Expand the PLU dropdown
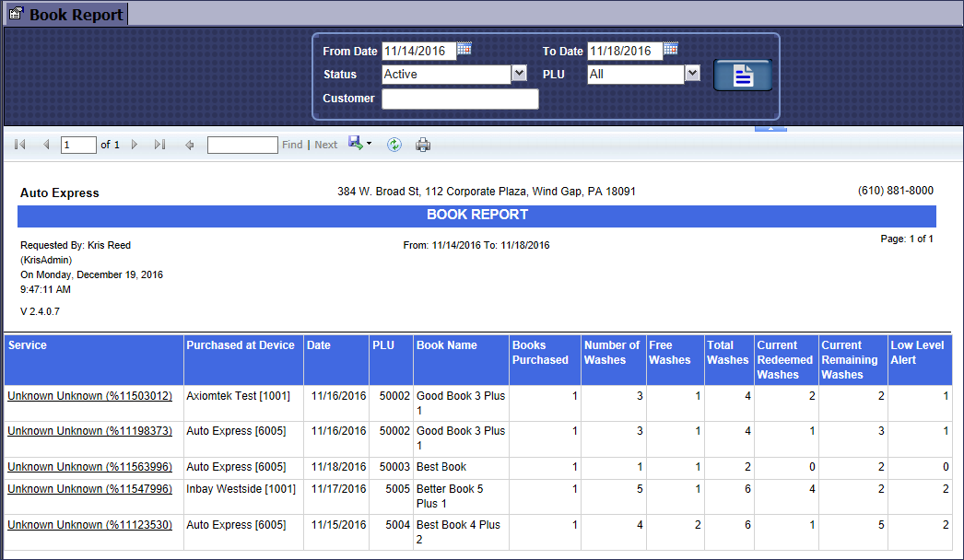Screen dimensions: 964x560 (692, 74)
